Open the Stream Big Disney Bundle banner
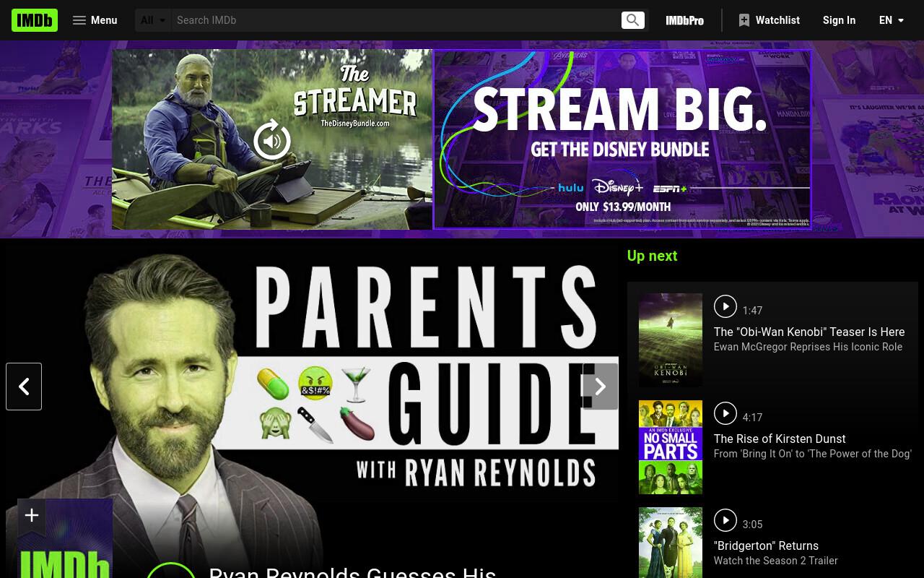 622,139
